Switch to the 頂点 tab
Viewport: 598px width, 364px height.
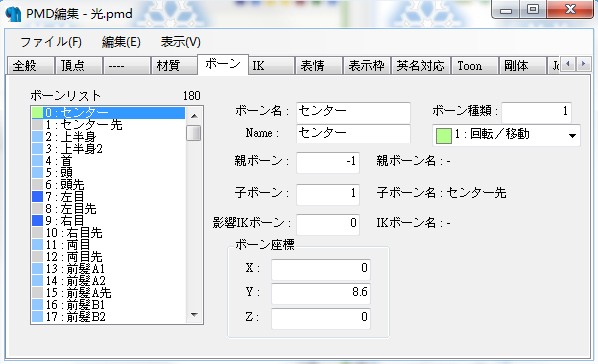point(79,66)
